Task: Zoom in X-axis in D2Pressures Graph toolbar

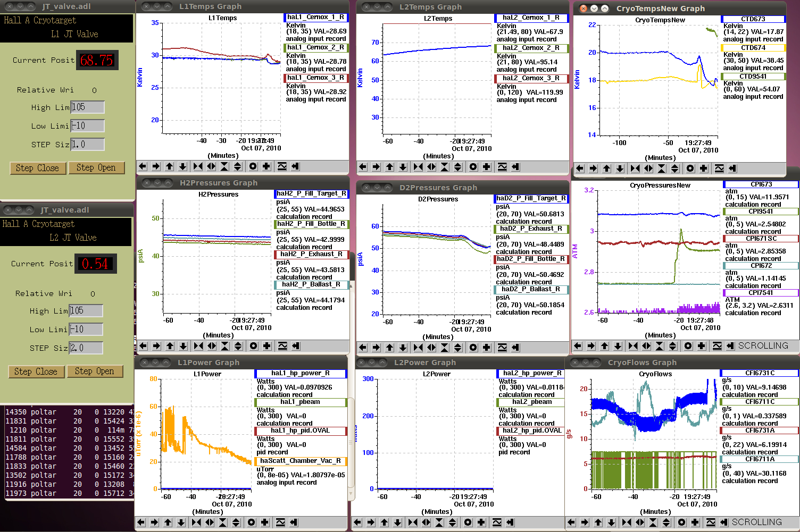Action: (418, 348)
